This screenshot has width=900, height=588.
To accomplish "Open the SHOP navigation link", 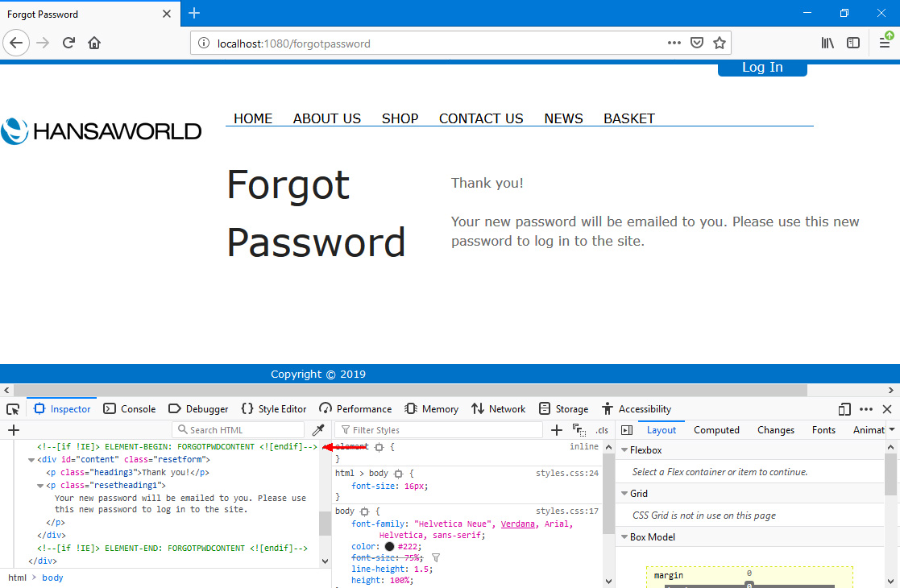I will click(400, 118).
